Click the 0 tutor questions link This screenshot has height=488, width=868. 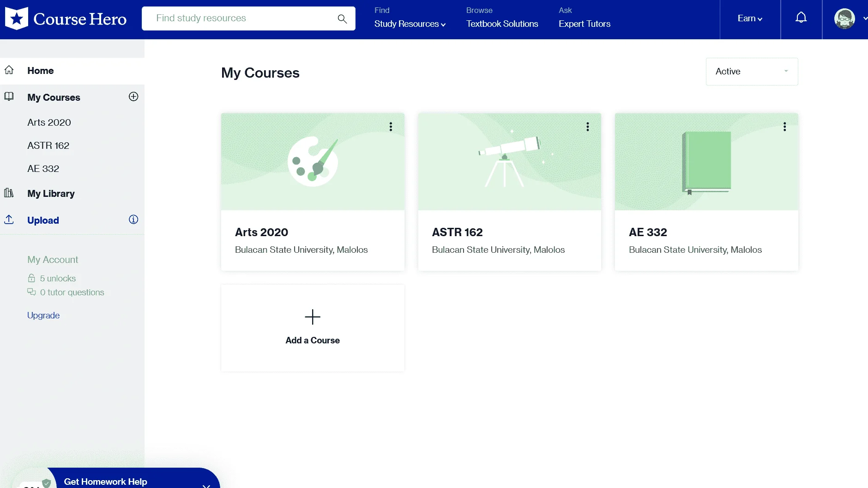(x=72, y=292)
